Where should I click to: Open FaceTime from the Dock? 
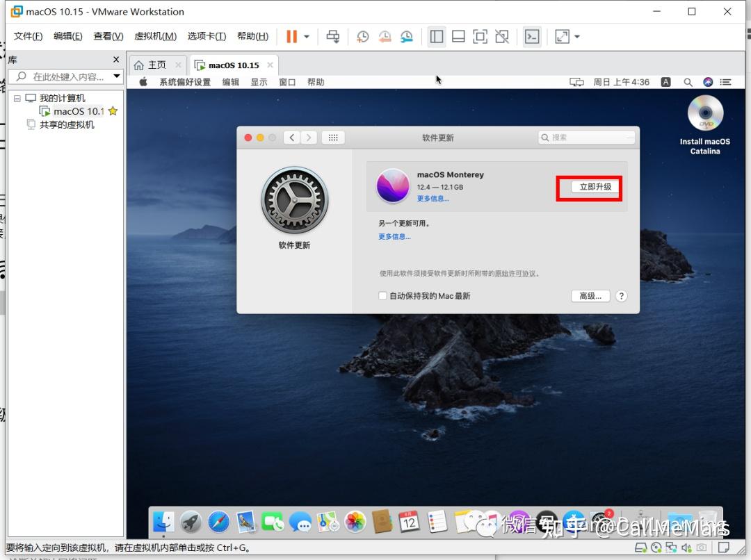(x=273, y=522)
